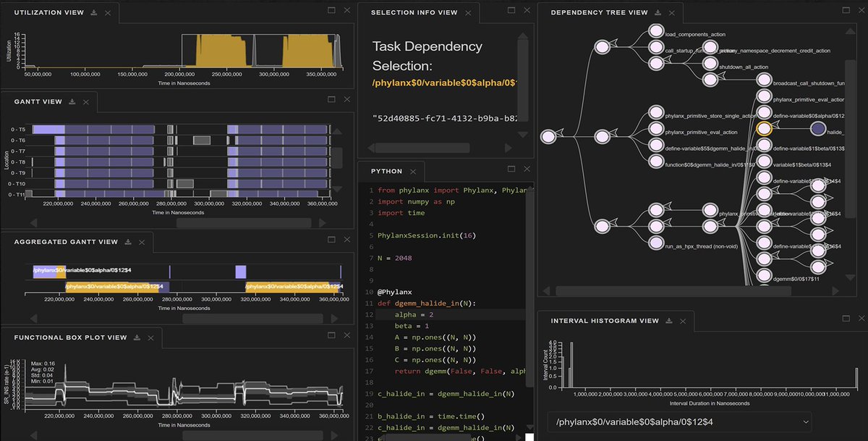Select the shutdown_all_action tree node
The height and width of the screenshot is (441, 868).
coord(711,63)
